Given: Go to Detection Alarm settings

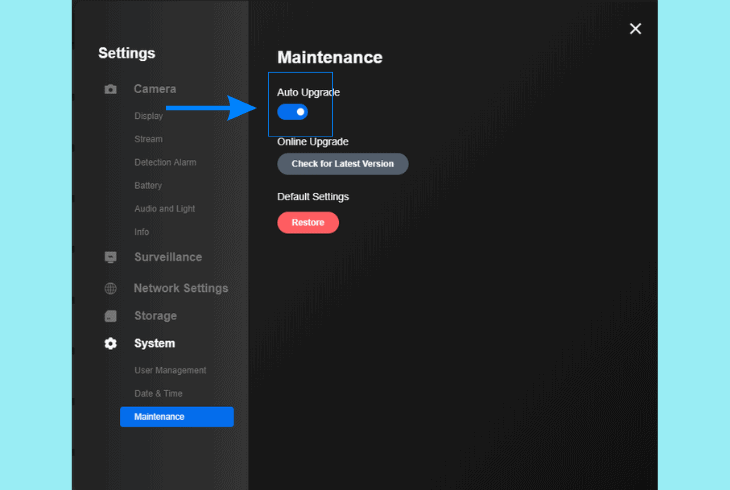Looking at the screenshot, I should (165, 162).
